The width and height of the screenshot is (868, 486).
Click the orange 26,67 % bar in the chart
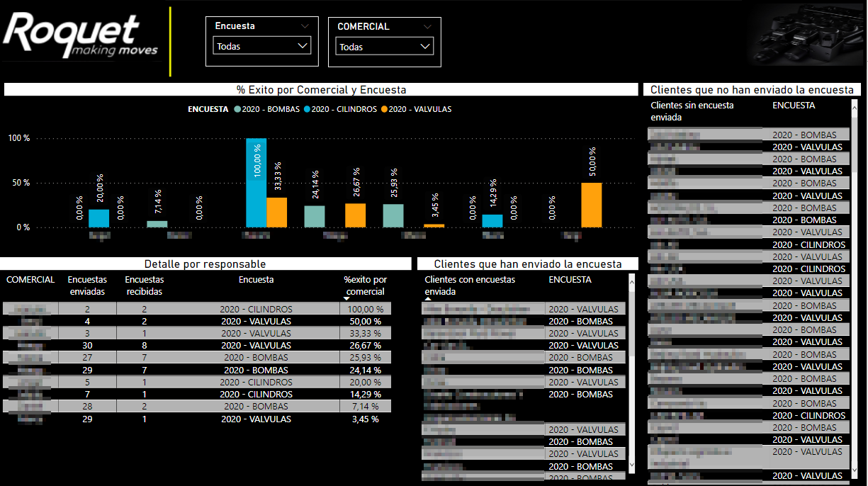click(356, 215)
